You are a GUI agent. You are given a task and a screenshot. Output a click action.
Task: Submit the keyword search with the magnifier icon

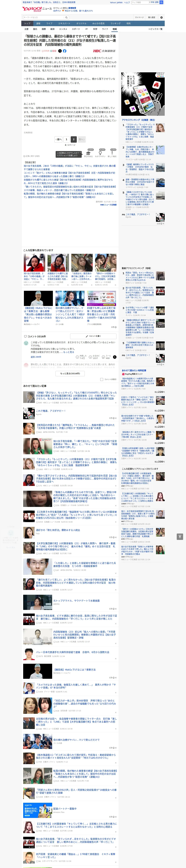coord(66,18)
